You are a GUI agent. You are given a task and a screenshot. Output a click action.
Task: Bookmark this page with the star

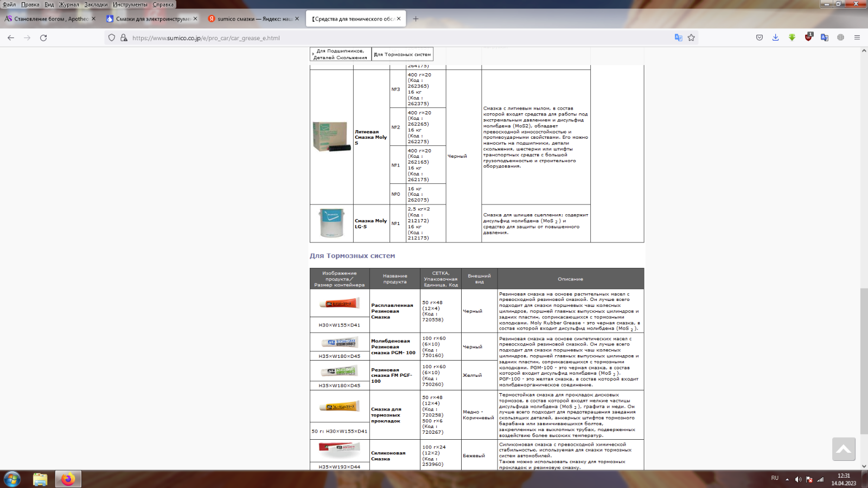click(691, 38)
